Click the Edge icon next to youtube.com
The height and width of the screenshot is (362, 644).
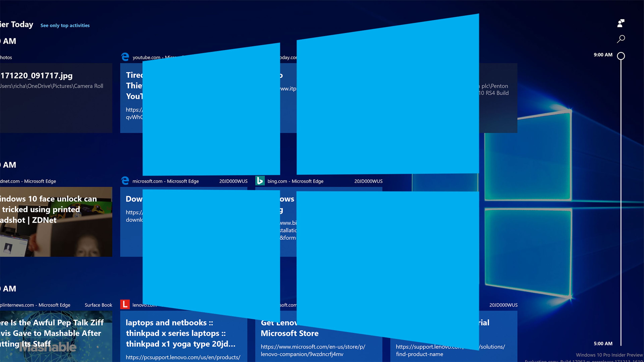pyautogui.click(x=125, y=57)
